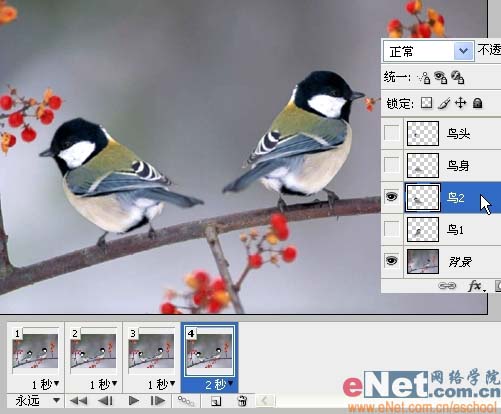Hide the 鸟2 layer eye

pos(391,197)
